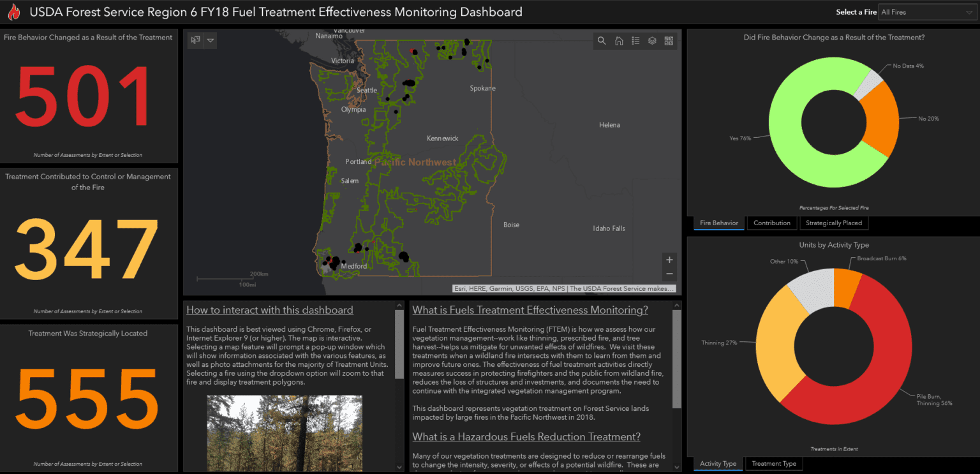Open the map search tool

coord(602,41)
